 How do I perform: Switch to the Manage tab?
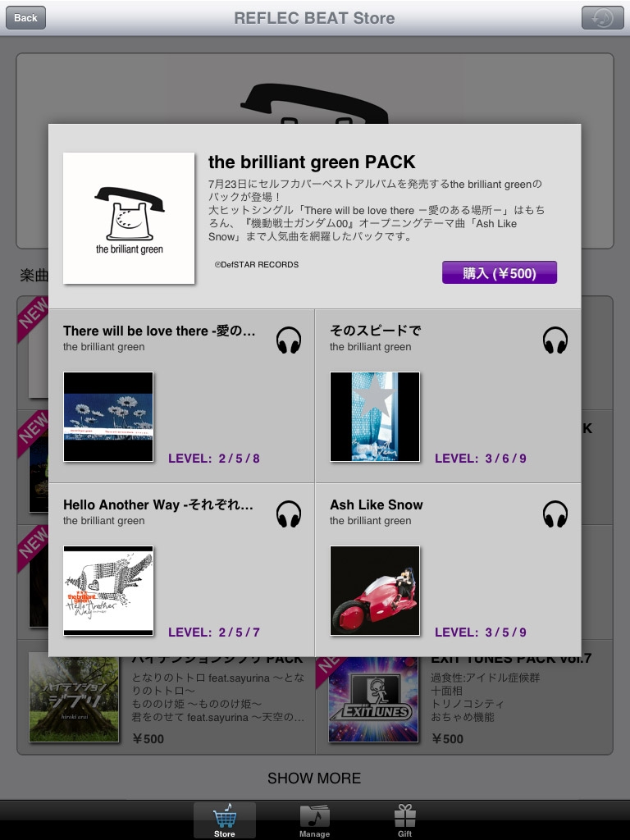314,820
